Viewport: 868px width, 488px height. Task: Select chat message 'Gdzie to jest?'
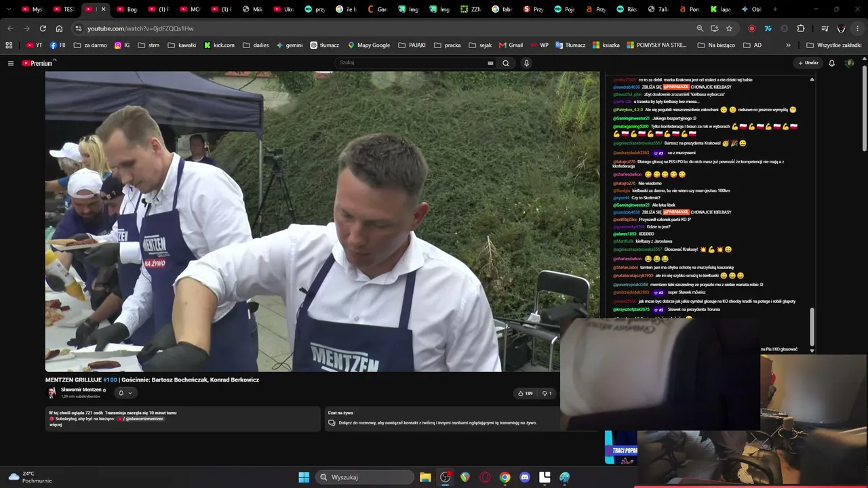coord(658,227)
